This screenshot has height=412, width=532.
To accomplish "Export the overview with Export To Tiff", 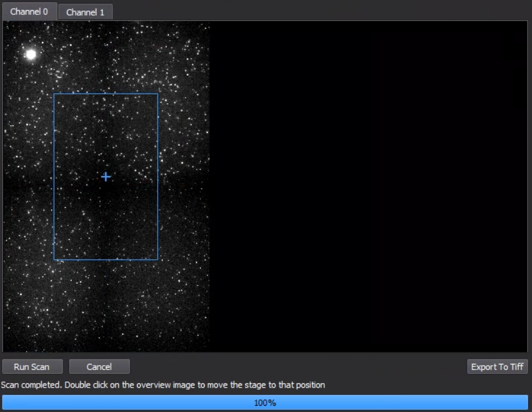I will click(498, 366).
